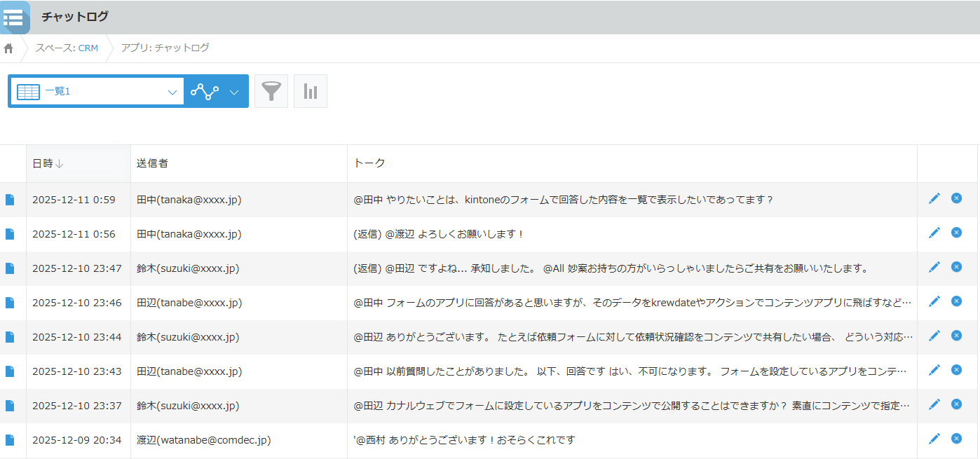The height and width of the screenshot is (459, 980).
Task: Edit the 渡辺 message with the pencil icon
Action: pyautogui.click(x=934, y=438)
